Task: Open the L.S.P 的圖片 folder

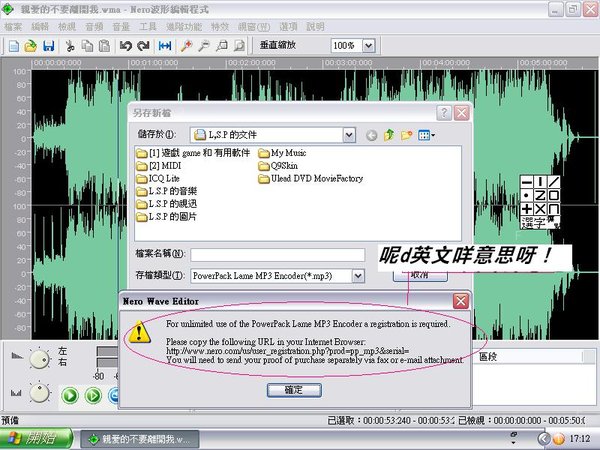Action: [166, 217]
